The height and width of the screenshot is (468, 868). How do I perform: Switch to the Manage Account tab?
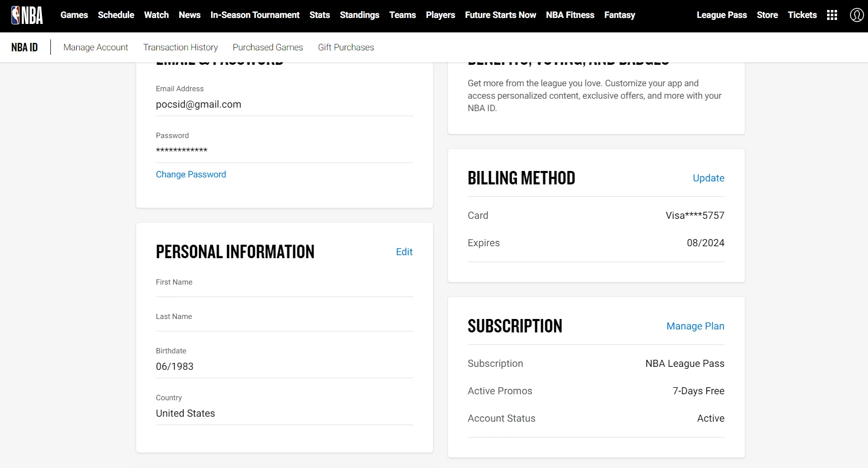[x=96, y=47]
